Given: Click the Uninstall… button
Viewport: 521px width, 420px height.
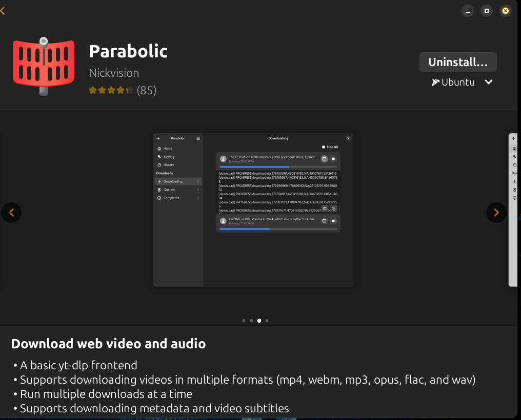Looking at the screenshot, I should point(458,62).
